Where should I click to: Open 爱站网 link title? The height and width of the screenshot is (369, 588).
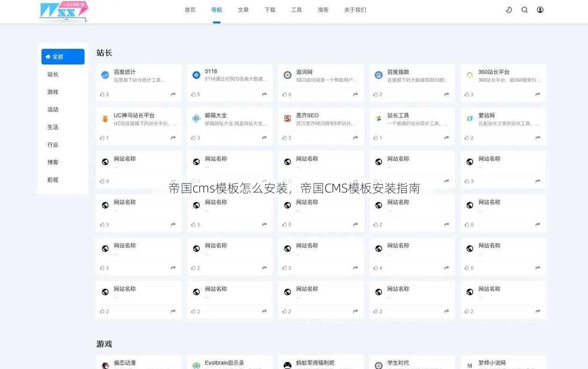(x=487, y=115)
